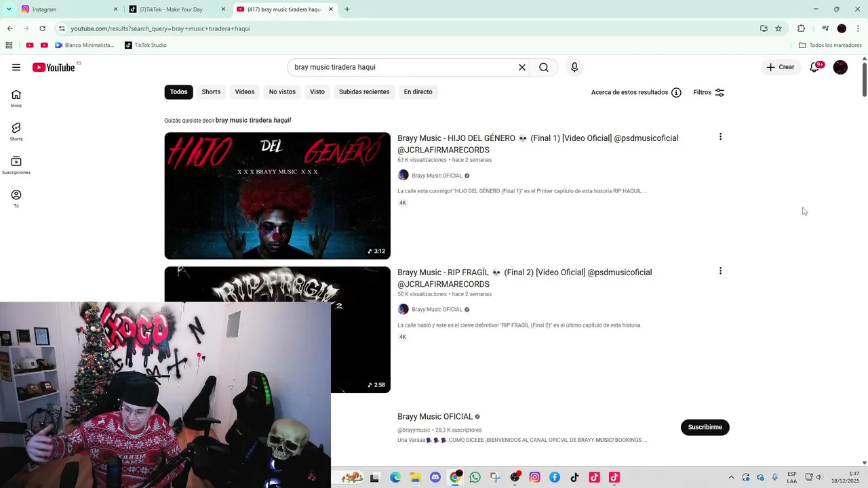Select the En directo filter chip

418,92
